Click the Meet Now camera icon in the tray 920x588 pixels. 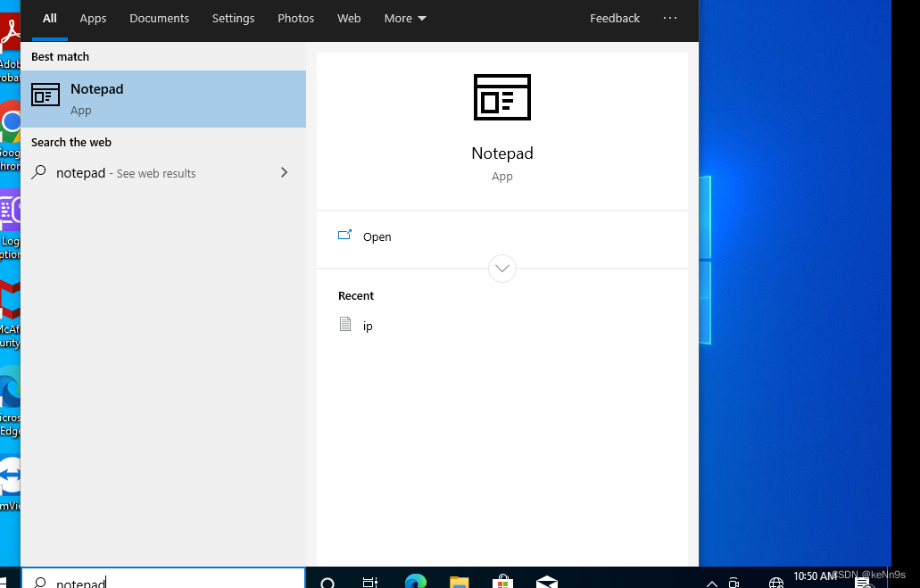click(734, 583)
